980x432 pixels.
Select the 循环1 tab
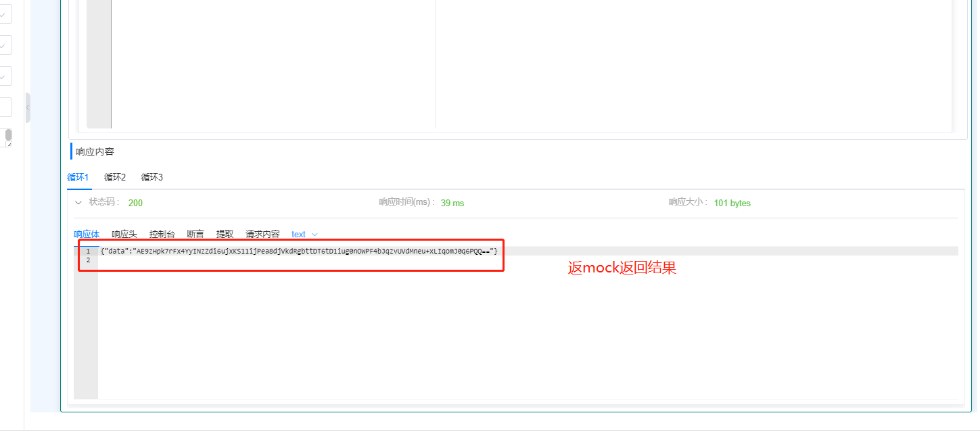[x=78, y=177]
